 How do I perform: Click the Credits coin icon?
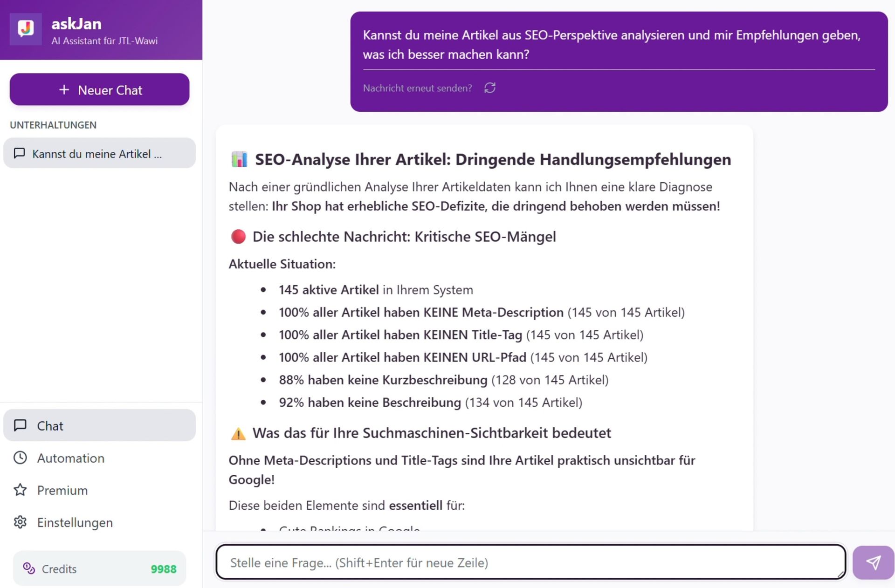coord(29,568)
